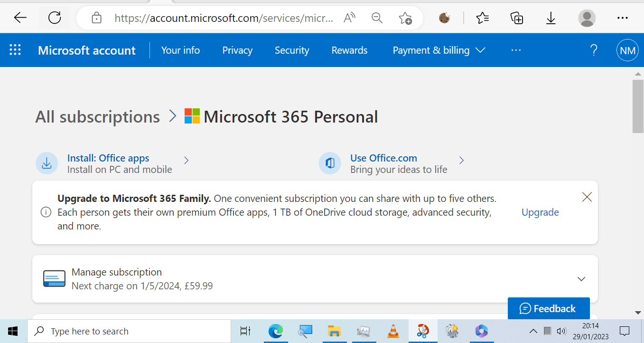
Task: Click the Upgrade link in the banner
Action: (541, 212)
